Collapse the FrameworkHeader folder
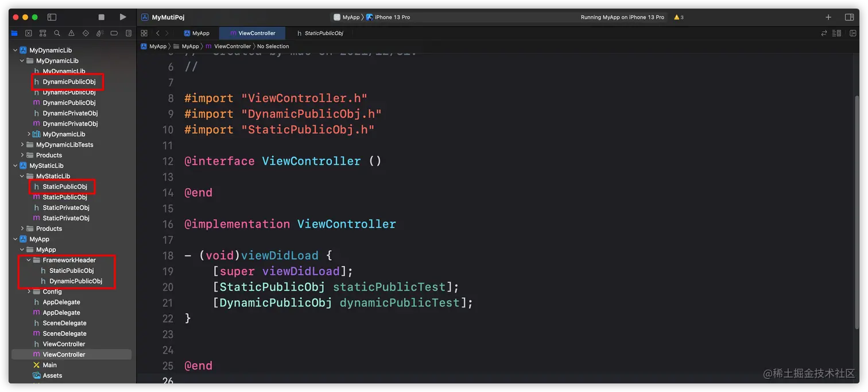This screenshot has height=392, width=868. click(x=29, y=260)
